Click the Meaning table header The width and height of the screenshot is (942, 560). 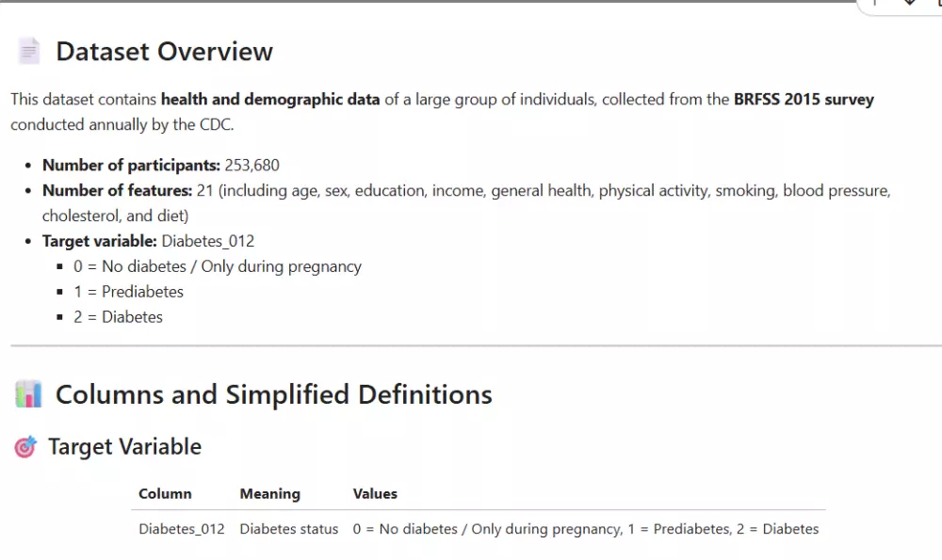coord(269,494)
